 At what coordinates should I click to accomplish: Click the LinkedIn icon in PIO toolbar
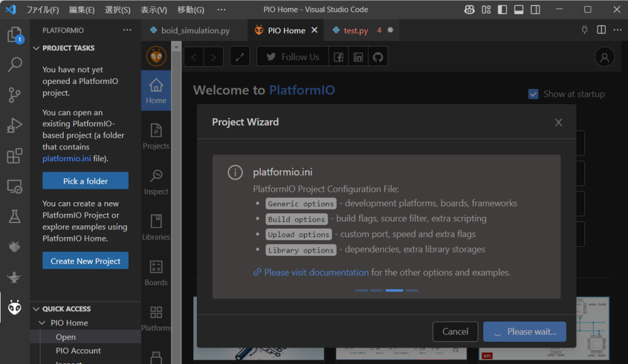pos(358,57)
